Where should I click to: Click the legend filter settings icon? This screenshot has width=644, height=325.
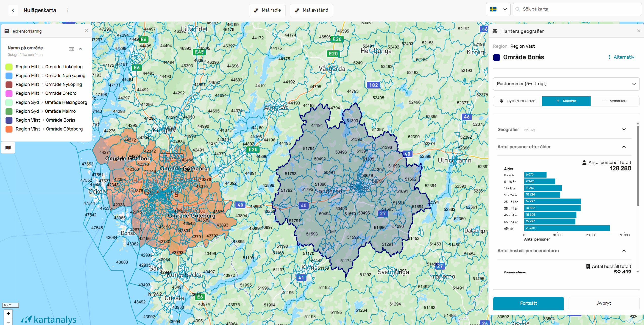(72, 49)
